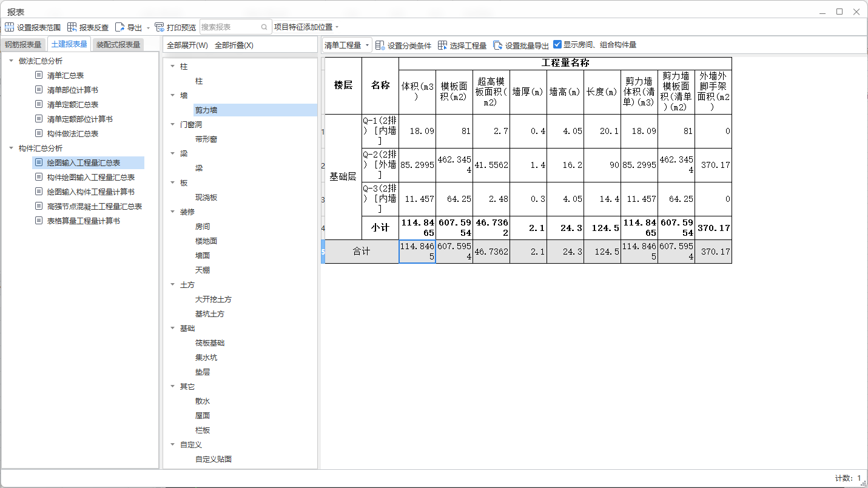Collapse the 柱 category group

[x=172, y=66]
